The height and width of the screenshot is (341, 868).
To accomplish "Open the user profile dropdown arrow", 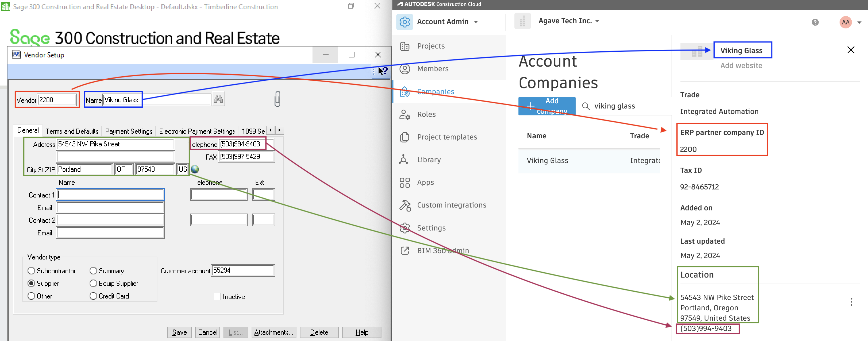I will click(859, 23).
